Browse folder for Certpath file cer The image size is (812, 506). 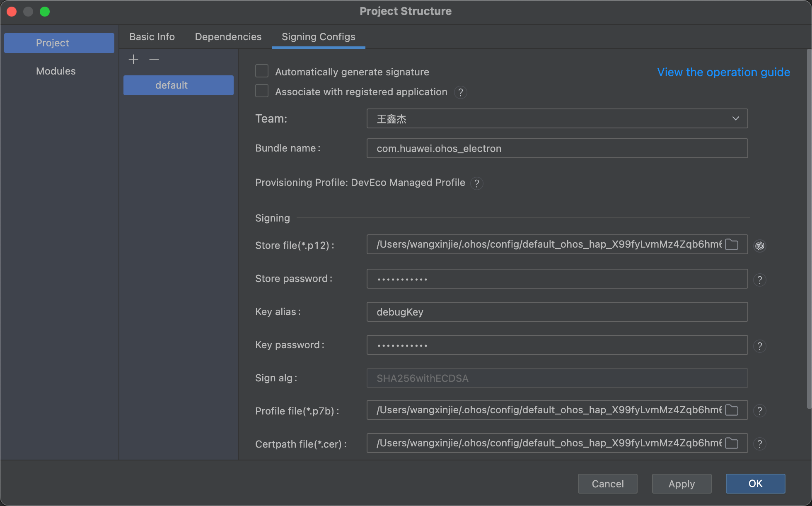click(x=732, y=443)
